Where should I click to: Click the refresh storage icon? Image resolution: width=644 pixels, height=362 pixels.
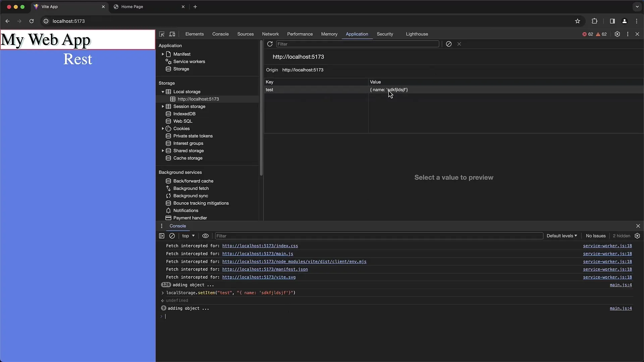point(269,44)
